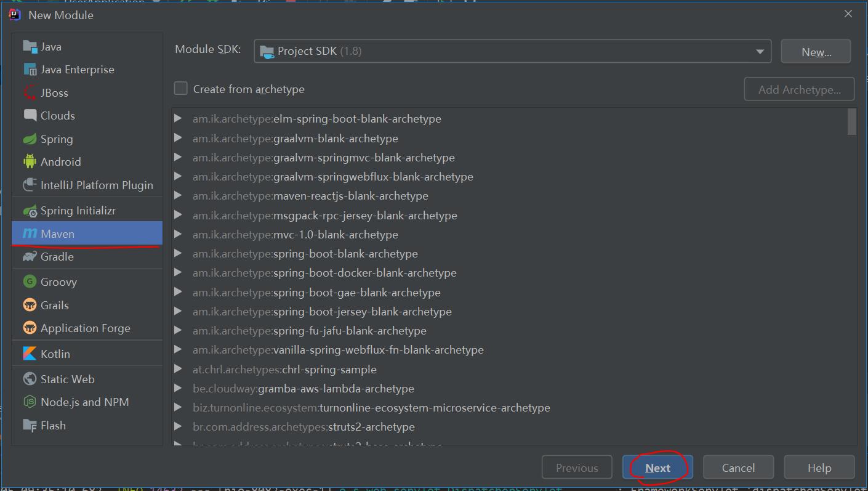The image size is (868, 491).
Task: Select spring-boot-gae-blank-archetype row text
Action: pos(316,293)
